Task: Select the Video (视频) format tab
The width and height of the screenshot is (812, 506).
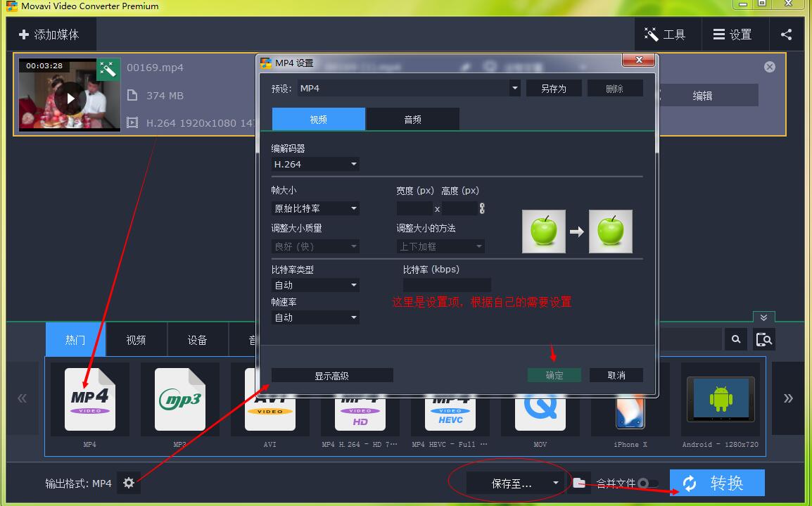Action: (x=137, y=340)
